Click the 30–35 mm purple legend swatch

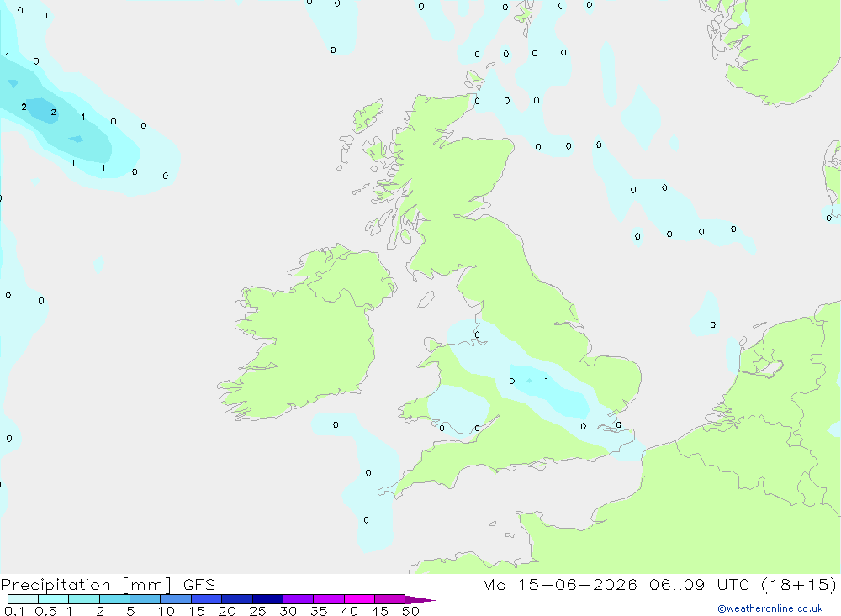pyautogui.click(x=299, y=599)
